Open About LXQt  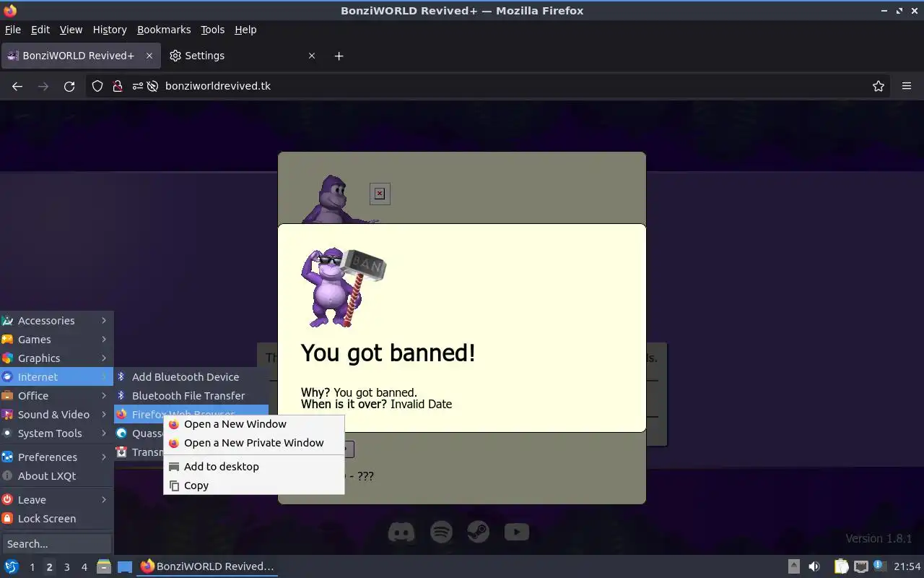pos(56,476)
